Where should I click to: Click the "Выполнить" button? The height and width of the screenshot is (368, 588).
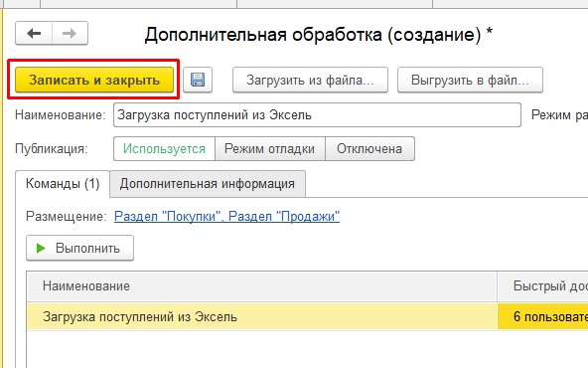(79, 248)
